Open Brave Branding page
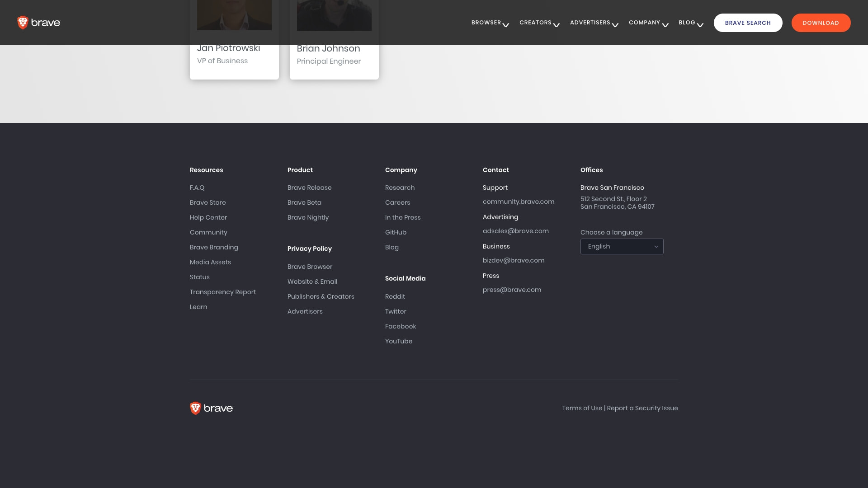The width and height of the screenshot is (868, 488). coord(214,247)
